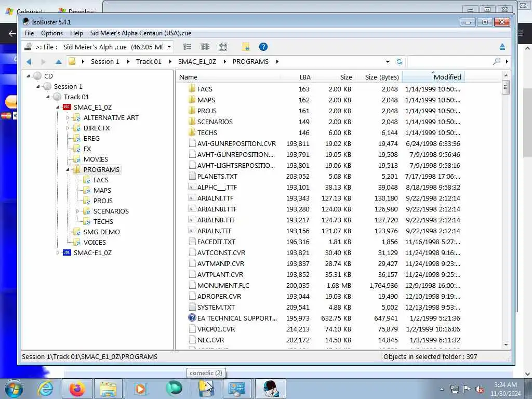Collapse the CD root tree node
This screenshot has height=399, width=532.
(28, 76)
